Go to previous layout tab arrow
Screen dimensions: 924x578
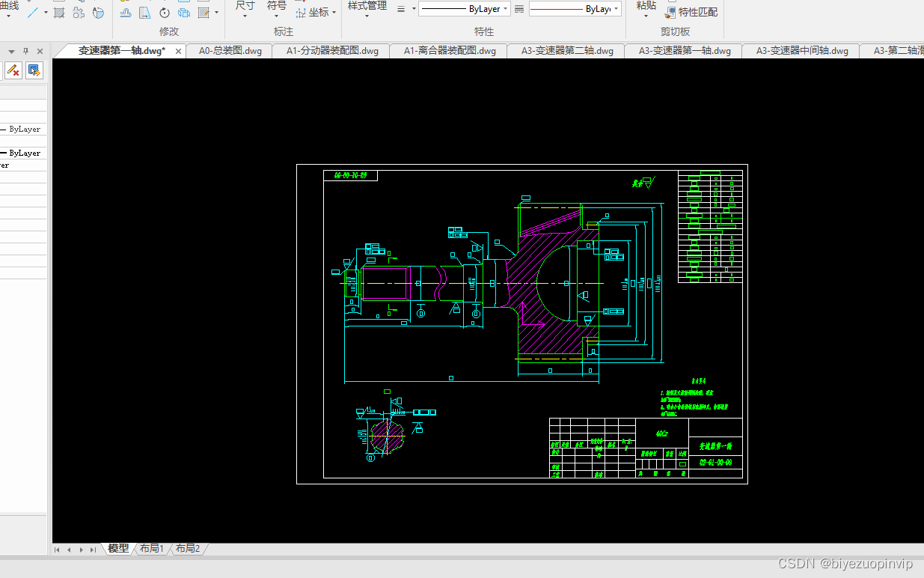coord(69,550)
